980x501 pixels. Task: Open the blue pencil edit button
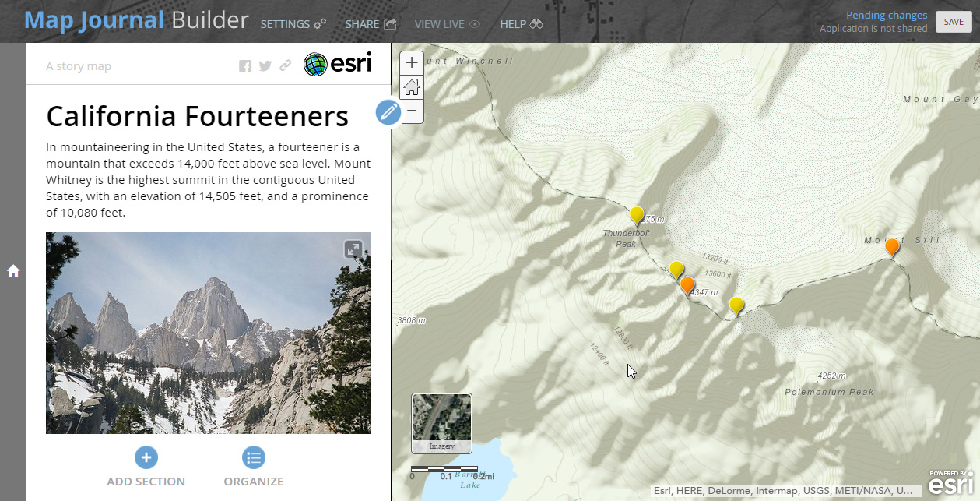click(388, 112)
